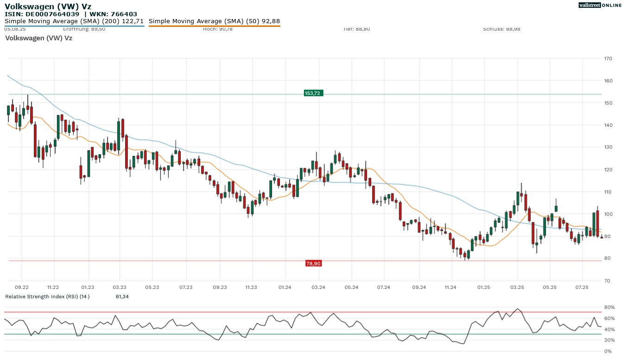Viewport: 625px width, 364px height.
Task: Click the 110 price axis label
Action: [608, 192]
